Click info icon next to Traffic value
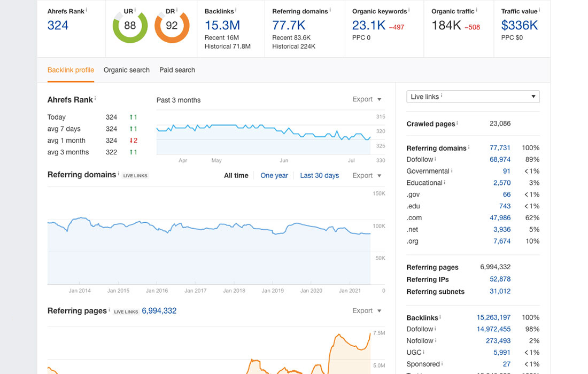This screenshot has height=374, width=588. 540,10
